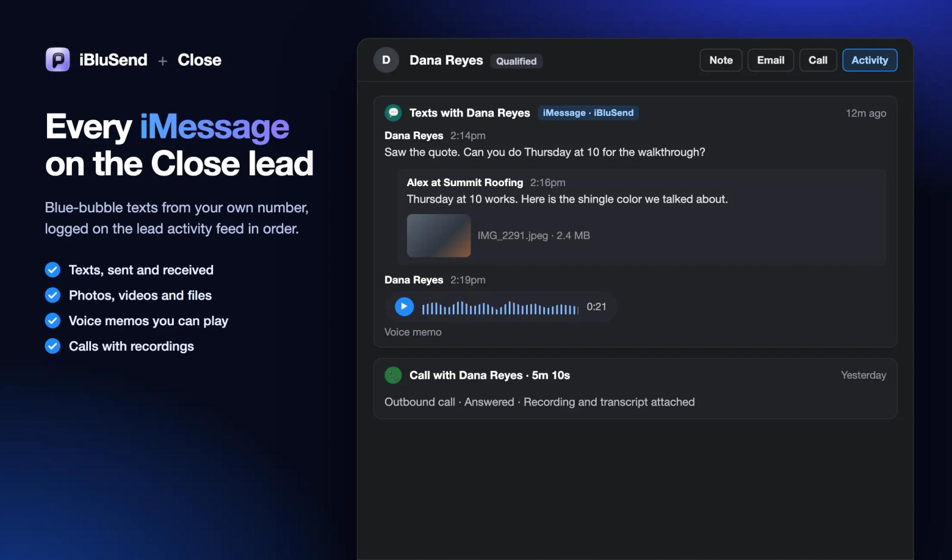This screenshot has width=952, height=560.
Task: Click the 0:21 voice memo duration
Action: pyautogui.click(x=596, y=307)
